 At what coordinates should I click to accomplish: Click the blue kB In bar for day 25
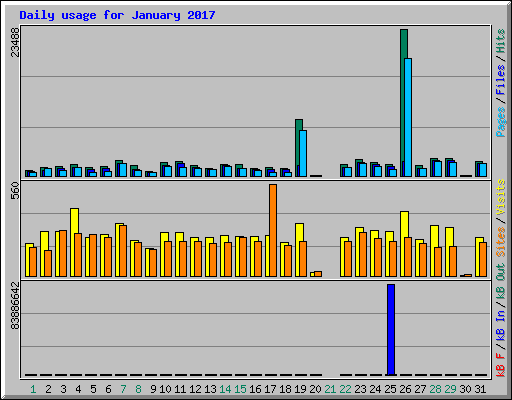coord(391,330)
